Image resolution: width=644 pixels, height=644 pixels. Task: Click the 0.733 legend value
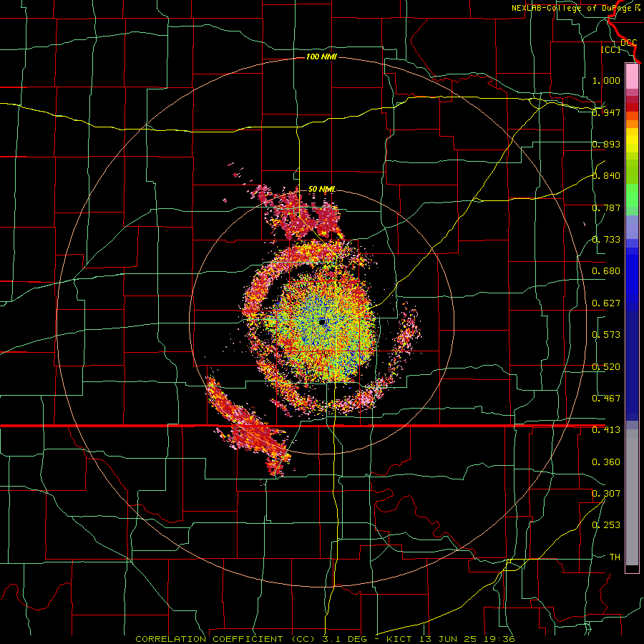(x=606, y=240)
